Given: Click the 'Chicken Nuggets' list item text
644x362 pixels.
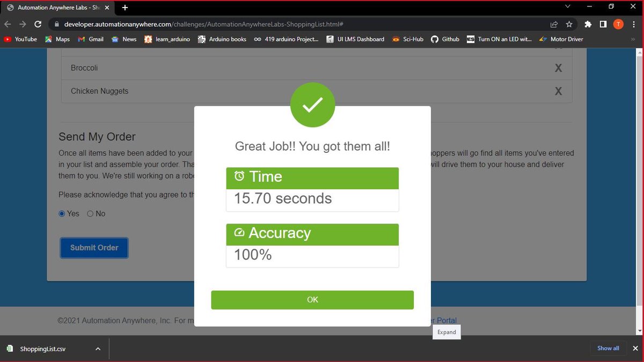Looking at the screenshot, I should pyautogui.click(x=100, y=91).
